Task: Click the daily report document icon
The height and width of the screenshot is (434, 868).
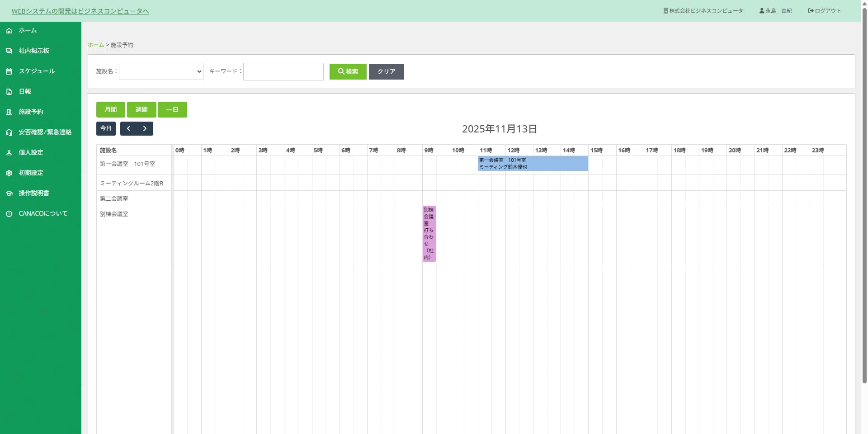Action: 9,92
